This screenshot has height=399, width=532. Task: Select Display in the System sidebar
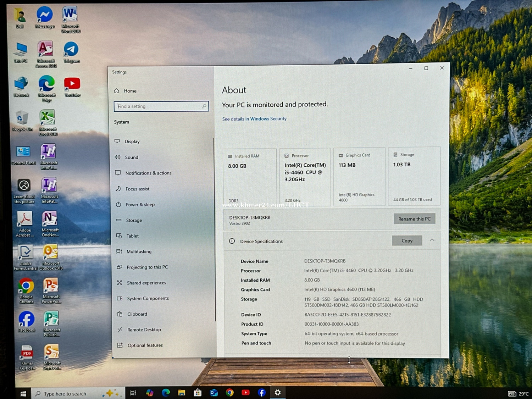pos(132,142)
